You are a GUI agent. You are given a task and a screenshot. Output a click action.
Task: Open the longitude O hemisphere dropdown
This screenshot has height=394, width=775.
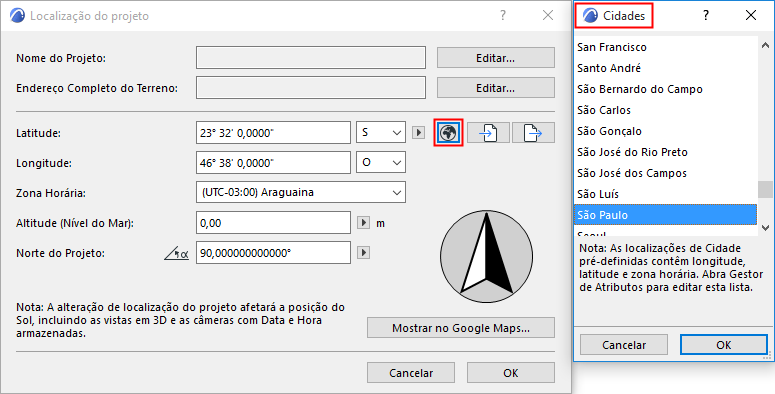click(381, 163)
